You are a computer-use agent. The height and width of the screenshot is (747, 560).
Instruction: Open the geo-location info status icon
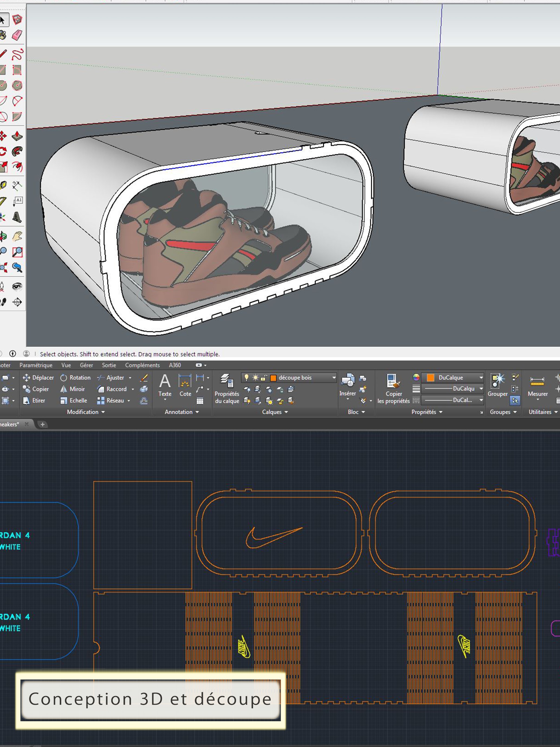coord(12,353)
